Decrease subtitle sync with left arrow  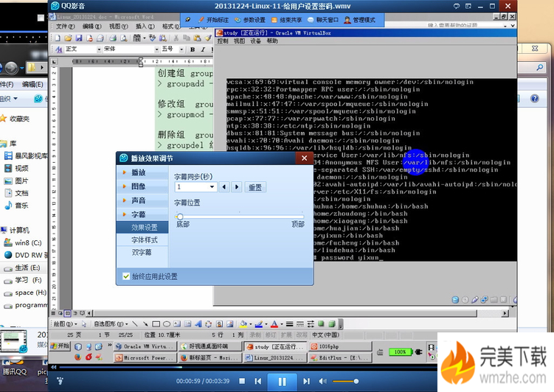point(224,186)
